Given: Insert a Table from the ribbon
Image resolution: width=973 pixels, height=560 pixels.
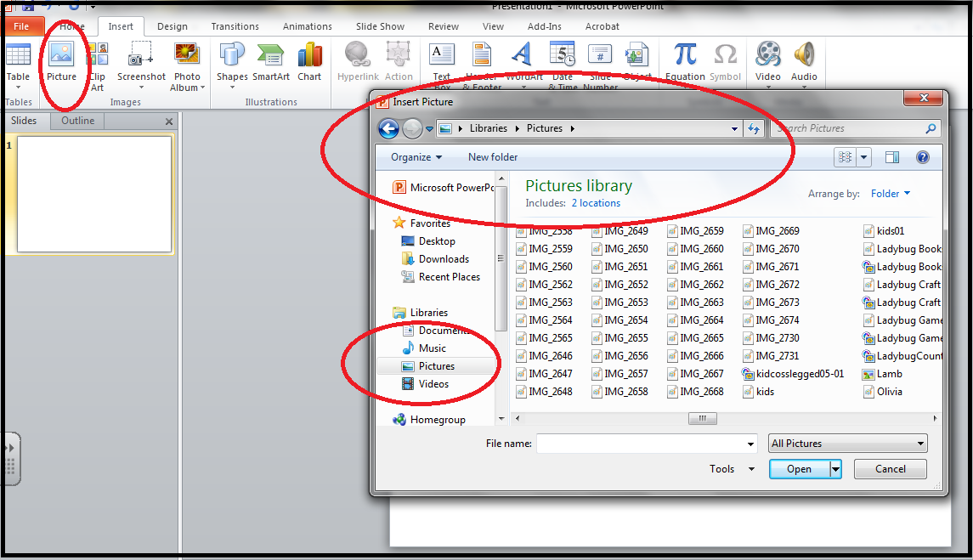Looking at the screenshot, I should point(18,65).
